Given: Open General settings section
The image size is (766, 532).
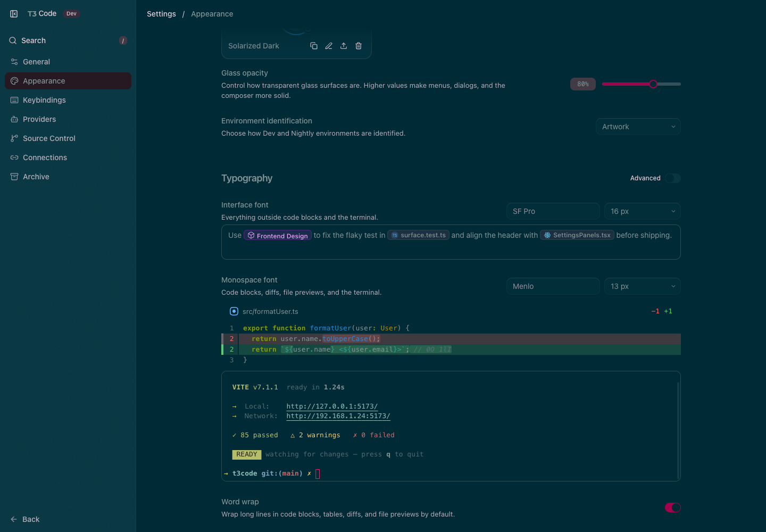Looking at the screenshot, I should pyautogui.click(x=68, y=62).
